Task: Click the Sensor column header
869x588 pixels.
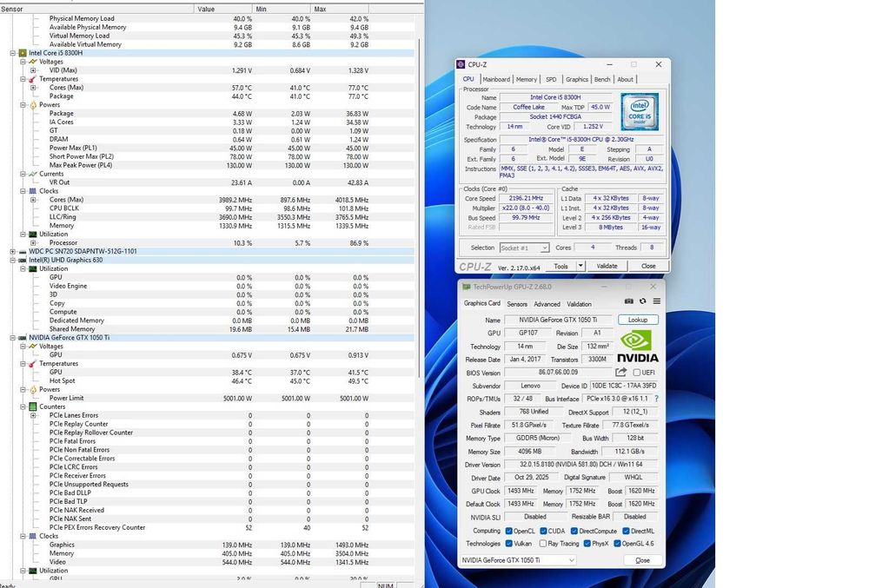Action: click(97, 9)
